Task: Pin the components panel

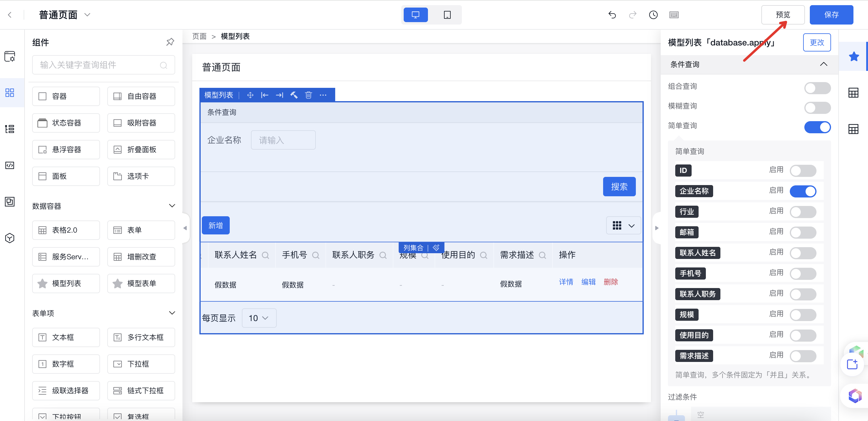Action: pos(170,42)
